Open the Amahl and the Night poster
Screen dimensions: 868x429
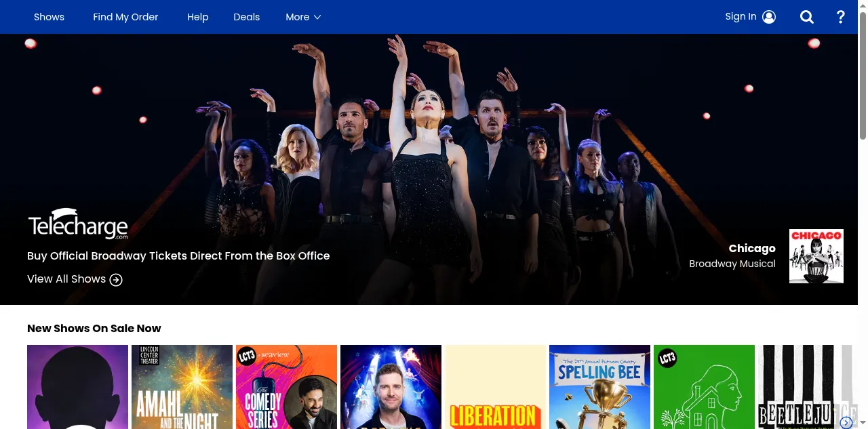click(182, 387)
